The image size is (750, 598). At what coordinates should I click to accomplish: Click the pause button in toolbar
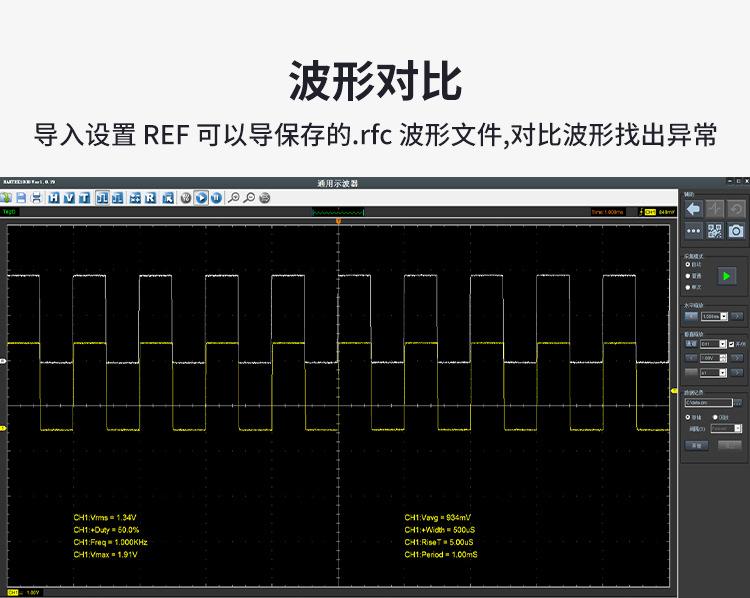pos(216,198)
